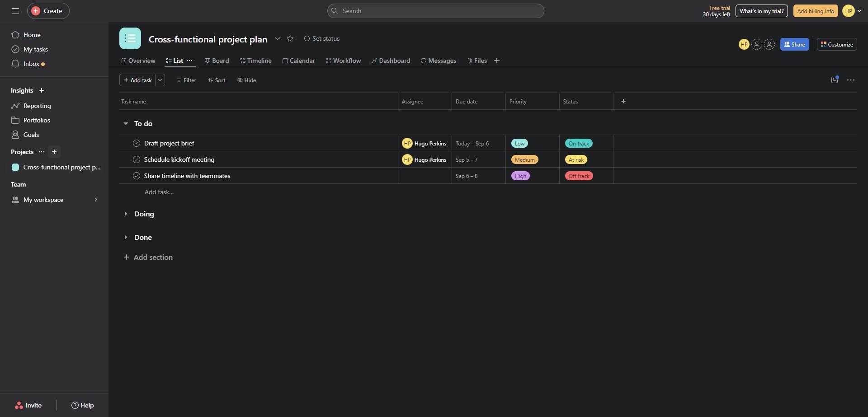Image resolution: width=868 pixels, height=417 pixels.
Task: Expand the Done section
Action: (x=126, y=237)
